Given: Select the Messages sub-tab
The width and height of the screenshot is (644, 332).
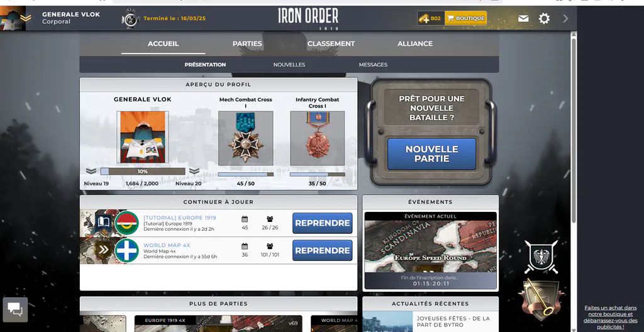Looking at the screenshot, I should [x=373, y=65].
